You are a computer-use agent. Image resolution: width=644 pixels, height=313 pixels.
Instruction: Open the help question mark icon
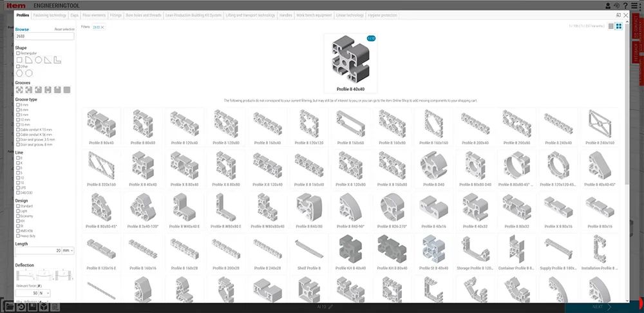pos(627,6)
